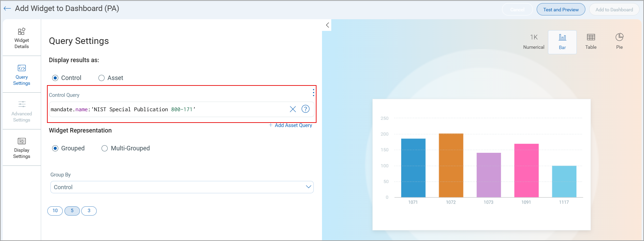Clear the Control Query with the X icon
Image resolution: width=644 pixels, height=241 pixels.
[x=293, y=109]
